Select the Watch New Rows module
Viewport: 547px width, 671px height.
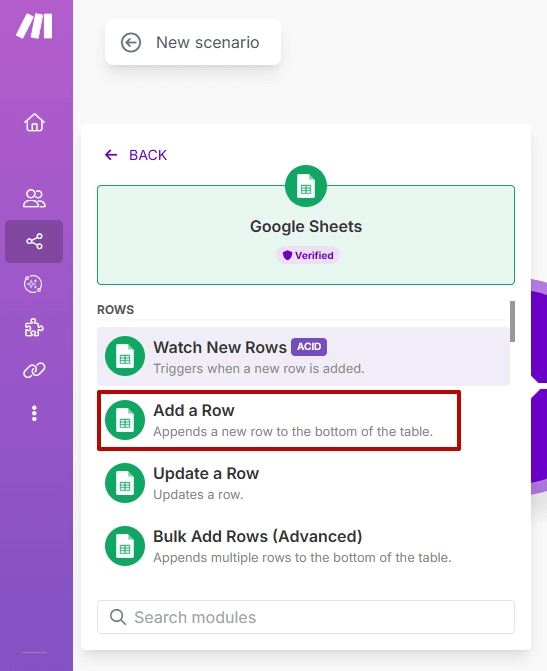pyautogui.click(x=303, y=356)
